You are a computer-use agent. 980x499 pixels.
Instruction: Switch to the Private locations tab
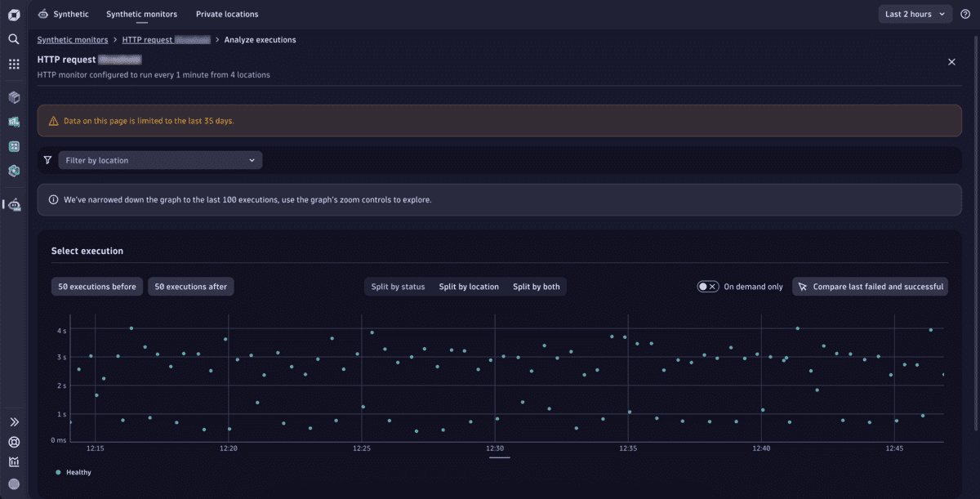(x=226, y=14)
